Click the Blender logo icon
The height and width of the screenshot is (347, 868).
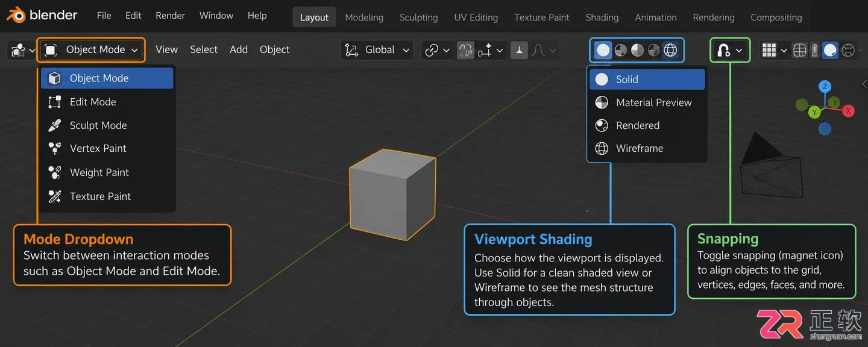pyautogui.click(x=16, y=15)
